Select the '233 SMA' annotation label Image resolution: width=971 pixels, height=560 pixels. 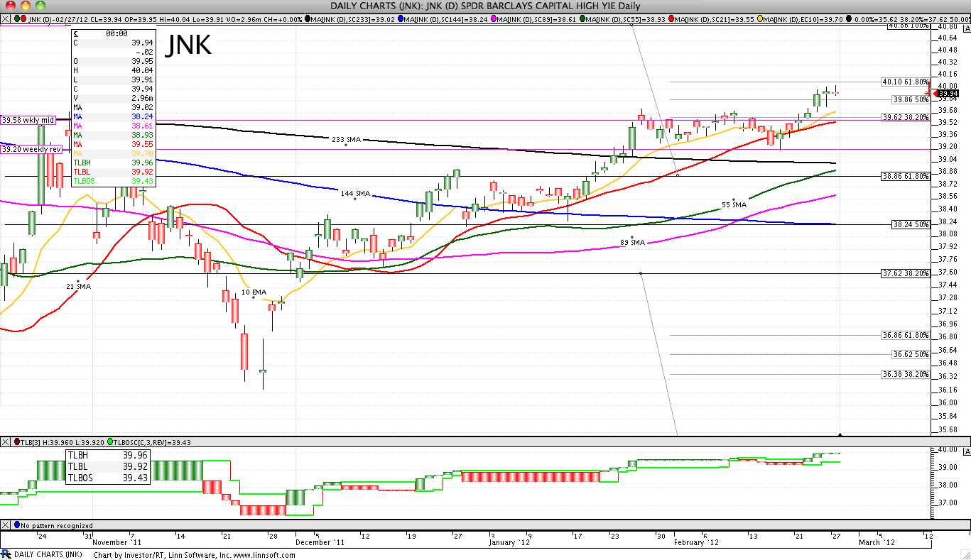click(347, 139)
